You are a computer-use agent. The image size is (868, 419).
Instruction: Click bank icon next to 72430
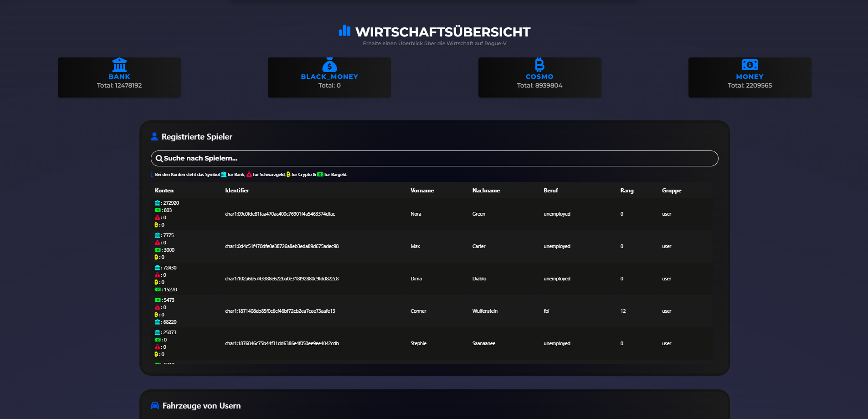(157, 268)
